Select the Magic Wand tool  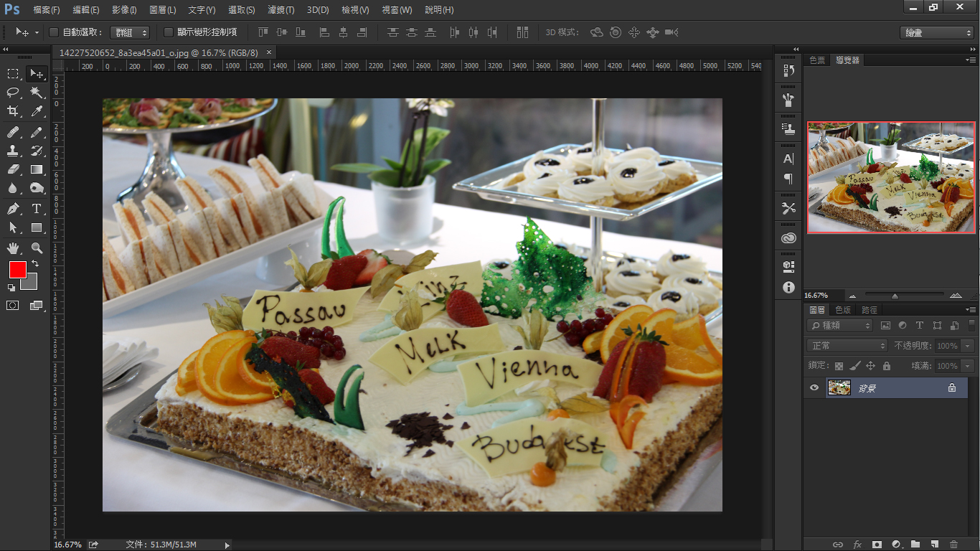37,92
